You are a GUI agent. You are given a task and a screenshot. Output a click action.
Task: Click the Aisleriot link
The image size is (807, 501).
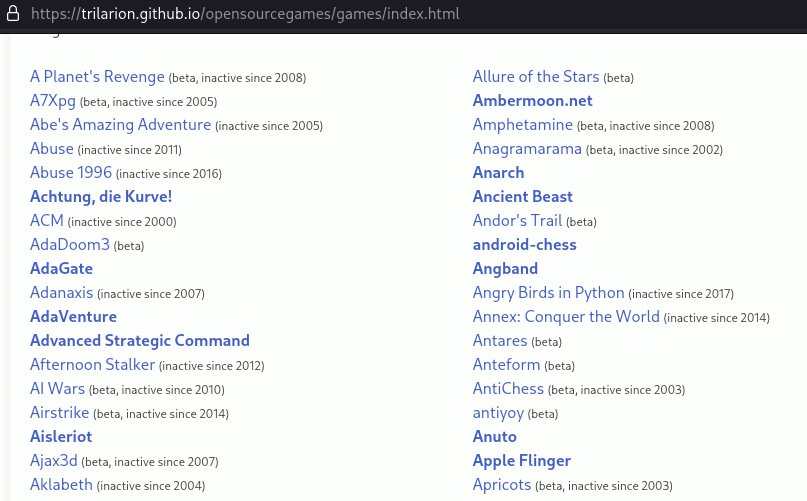click(x=61, y=437)
